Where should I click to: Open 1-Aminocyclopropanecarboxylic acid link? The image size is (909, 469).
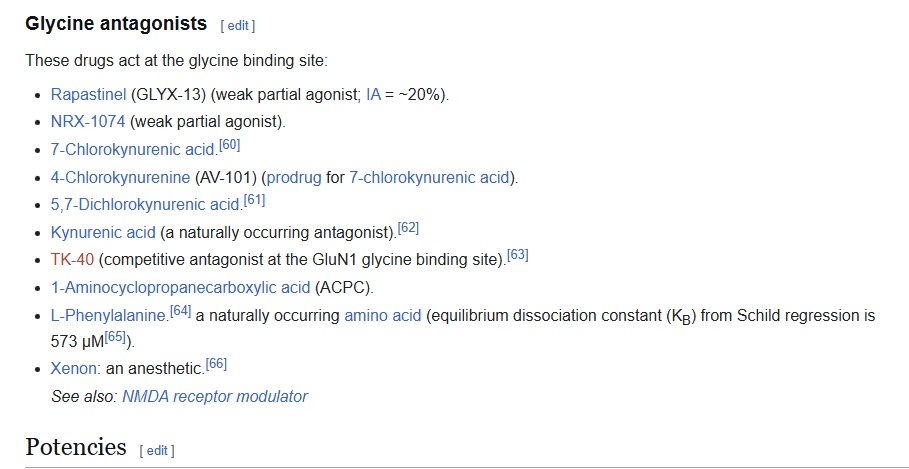click(180, 288)
